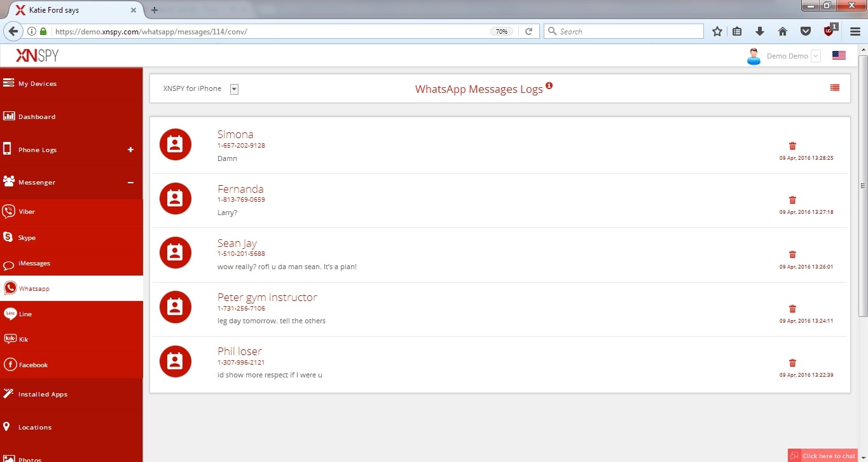Open the Demo Demo account dropdown

[816, 56]
